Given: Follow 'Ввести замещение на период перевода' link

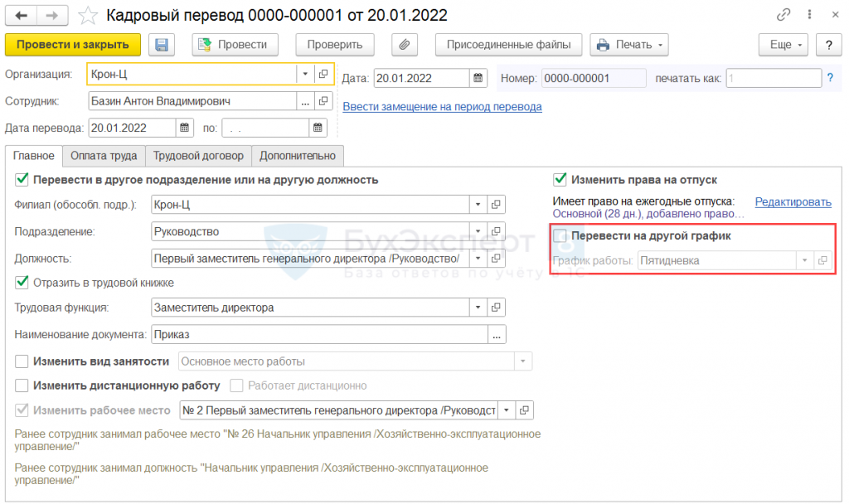Looking at the screenshot, I should pyautogui.click(x=443, y=107).
